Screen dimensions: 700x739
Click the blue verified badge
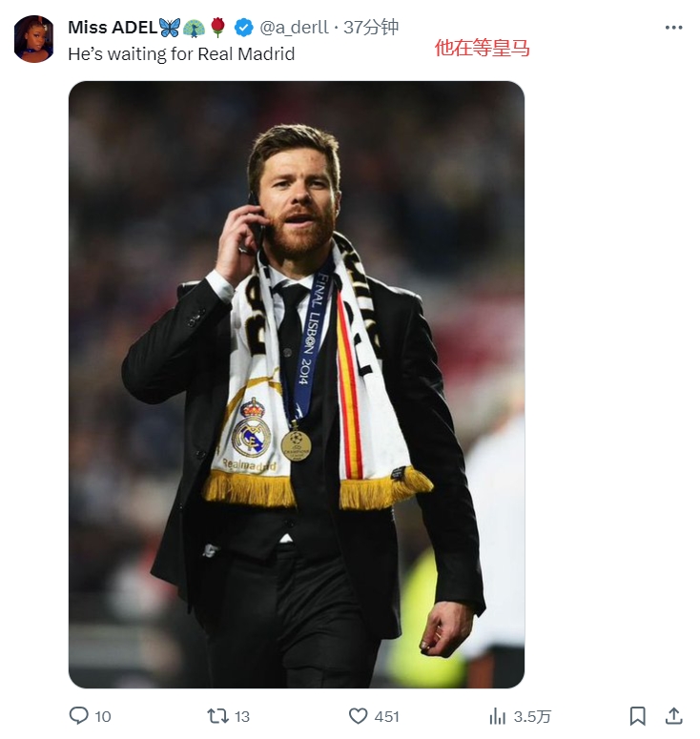click(x=244, y=28)
